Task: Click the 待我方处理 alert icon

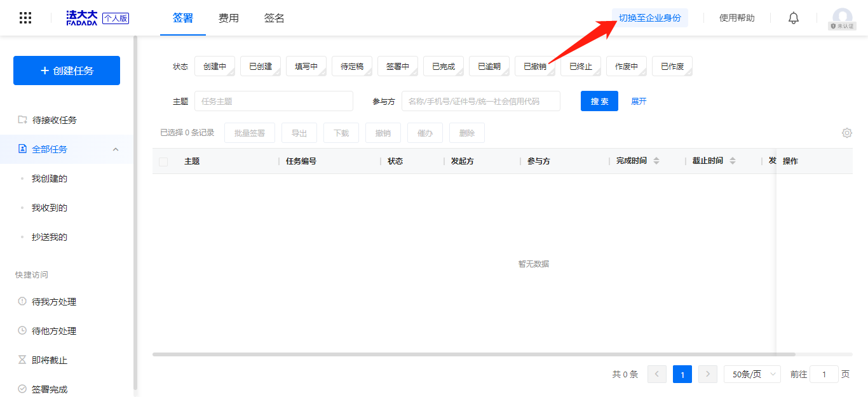Action: 22,301
